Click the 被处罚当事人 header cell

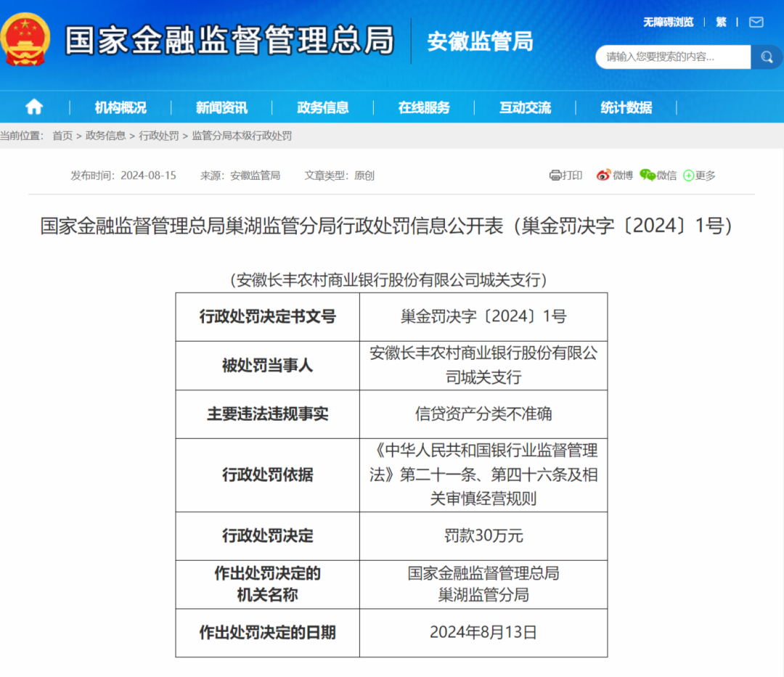[x=267, y=366]
